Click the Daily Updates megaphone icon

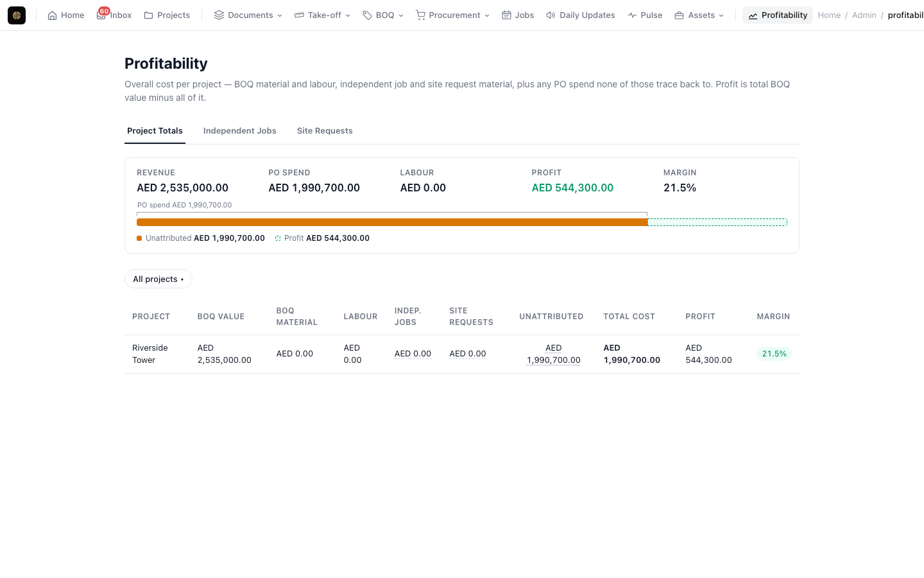pyautogui.click(x=551, y=15)
